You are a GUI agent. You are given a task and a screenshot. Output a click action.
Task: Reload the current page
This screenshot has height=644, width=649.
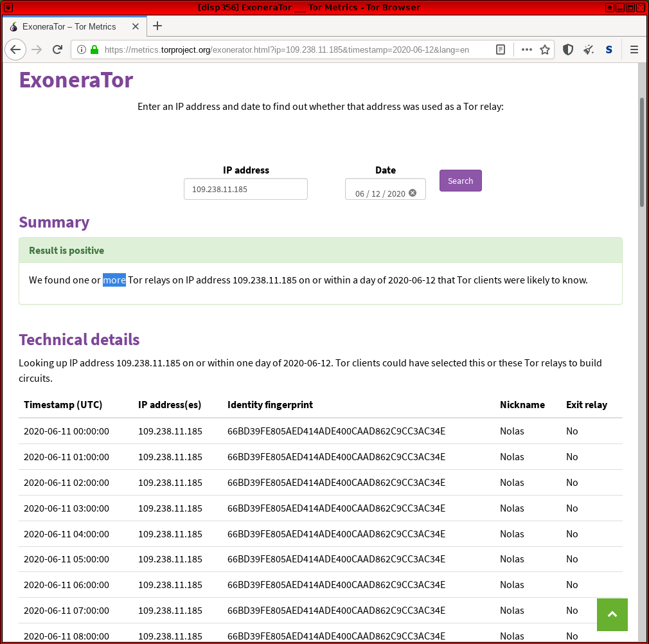(57, 49)
